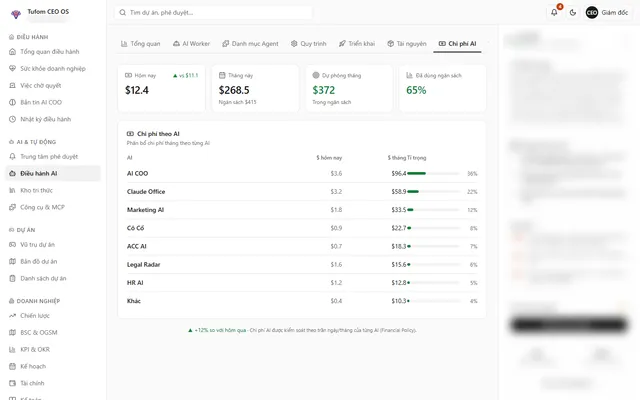
Task: Click the '$ hôm nay' column header
Action: [329, 158]
